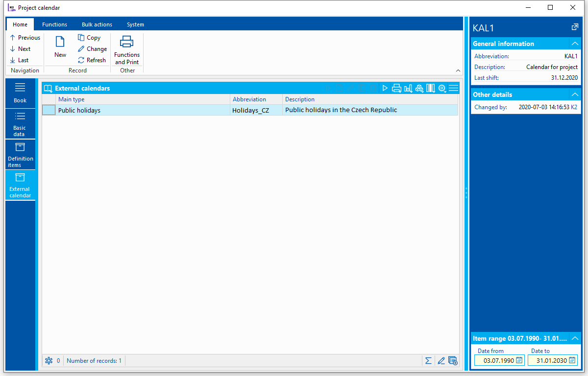Click the sum (sigma) icon
Image resolution: width=588 pixels, height=376 pixels.
point(429,361)
